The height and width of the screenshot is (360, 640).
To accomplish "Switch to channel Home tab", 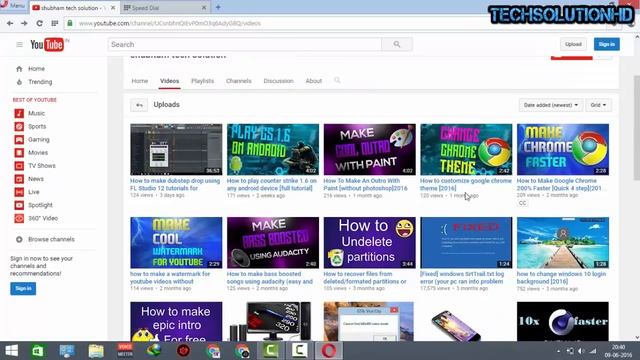I will (x=140, y=81).
